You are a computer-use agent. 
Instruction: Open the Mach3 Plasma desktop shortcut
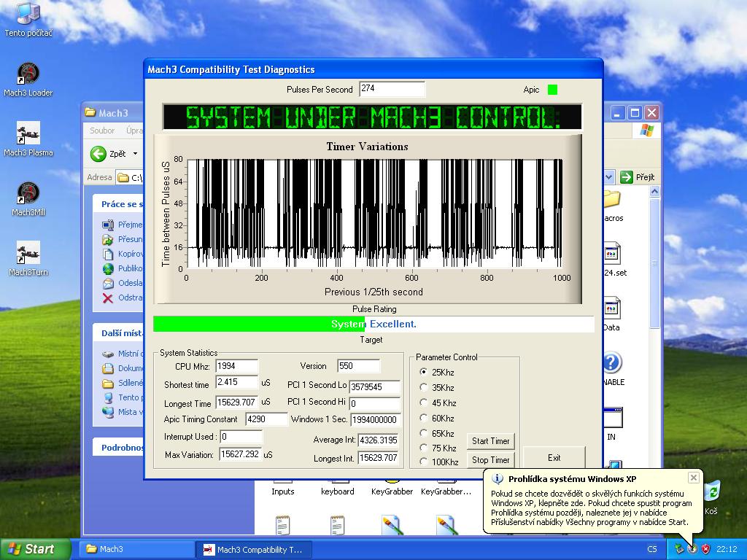28,134
